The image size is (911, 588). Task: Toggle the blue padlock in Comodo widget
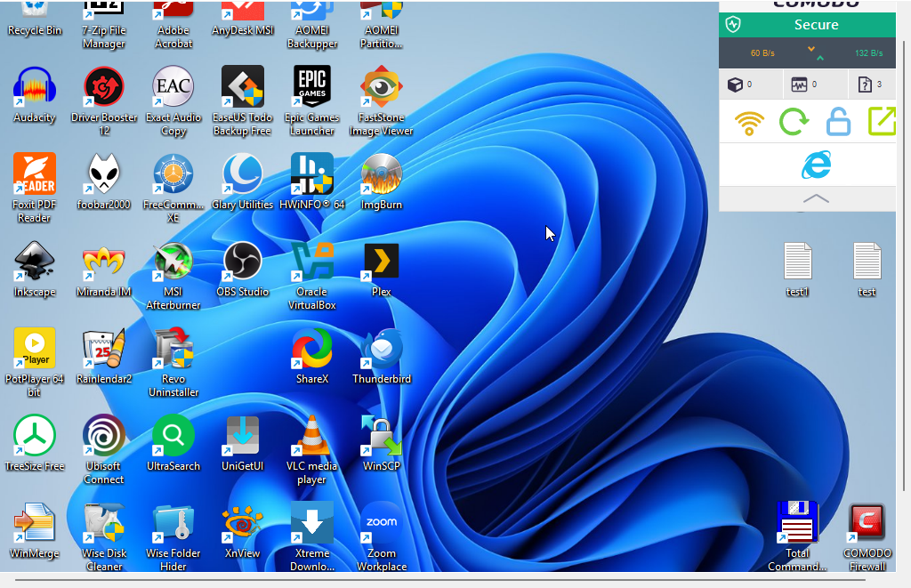838,122
